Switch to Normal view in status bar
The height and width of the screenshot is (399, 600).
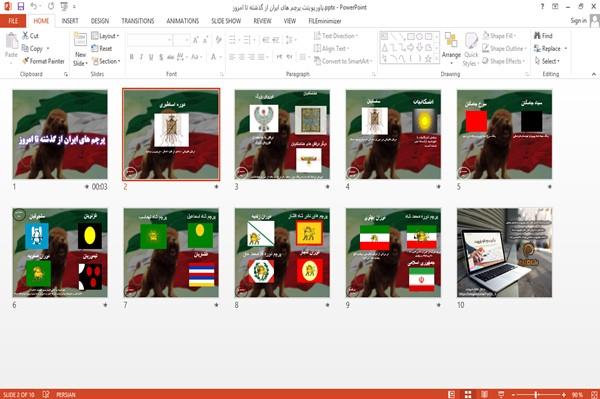(452, 394)
